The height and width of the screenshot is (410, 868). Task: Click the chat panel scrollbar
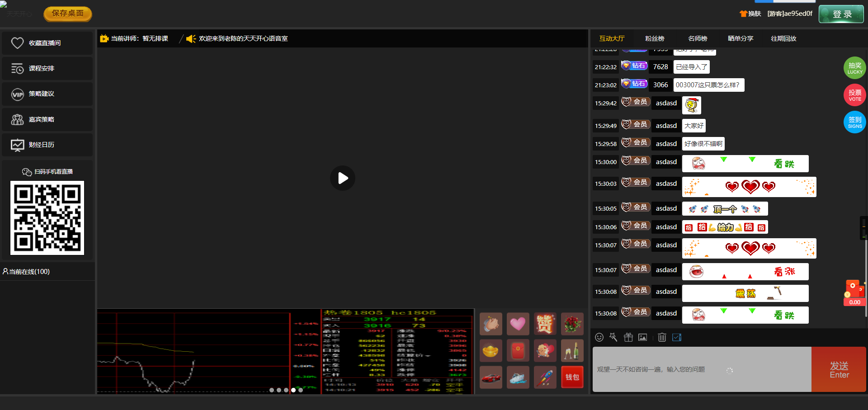866,276
